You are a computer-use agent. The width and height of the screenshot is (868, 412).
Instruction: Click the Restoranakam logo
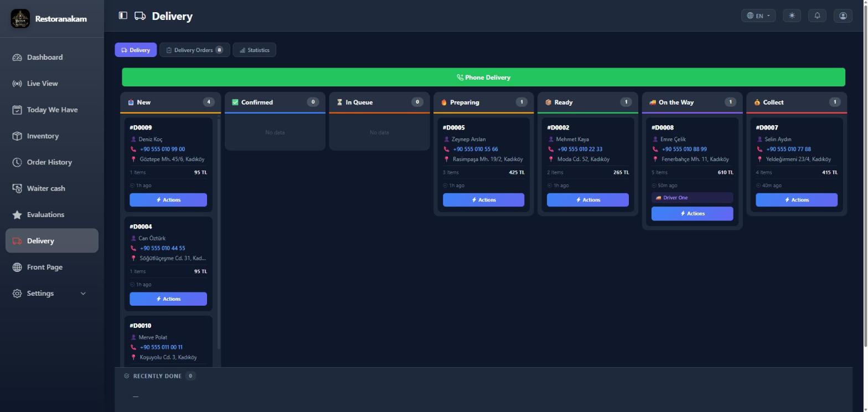(x=20, y=18)
